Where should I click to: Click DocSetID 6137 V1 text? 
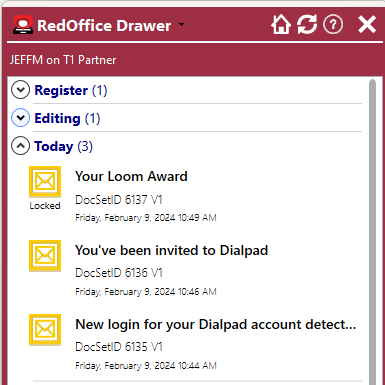[x=119, y=200]
